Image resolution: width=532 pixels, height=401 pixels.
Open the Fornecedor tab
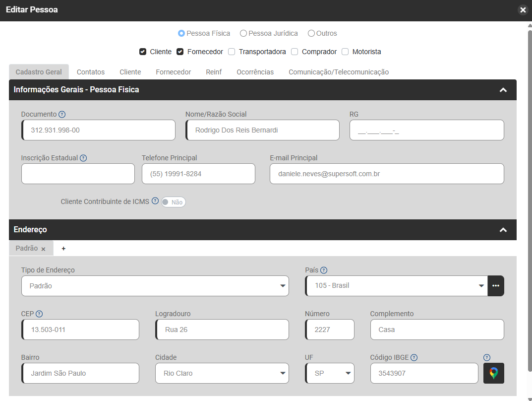point(174,72)
